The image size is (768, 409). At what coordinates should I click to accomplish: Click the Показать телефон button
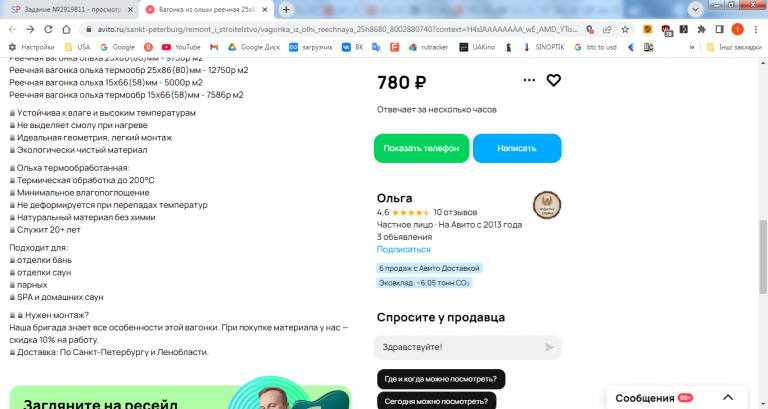point(421,148)
